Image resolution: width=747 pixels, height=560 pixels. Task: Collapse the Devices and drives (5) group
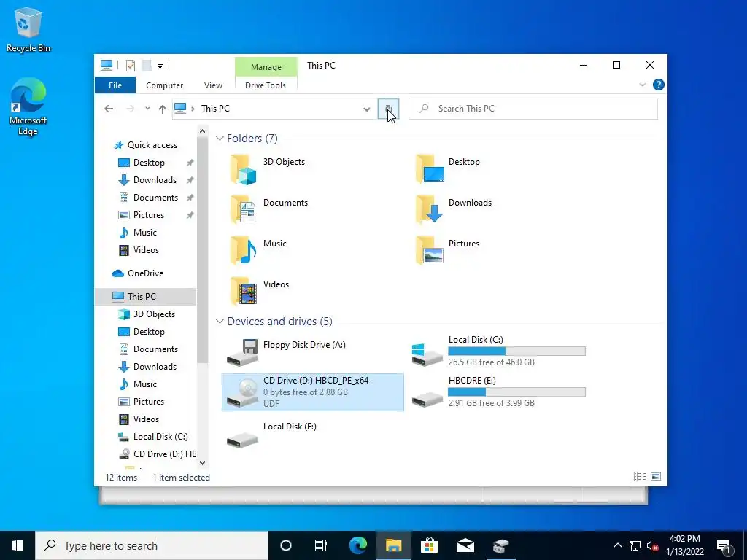[x=220, y=322]
